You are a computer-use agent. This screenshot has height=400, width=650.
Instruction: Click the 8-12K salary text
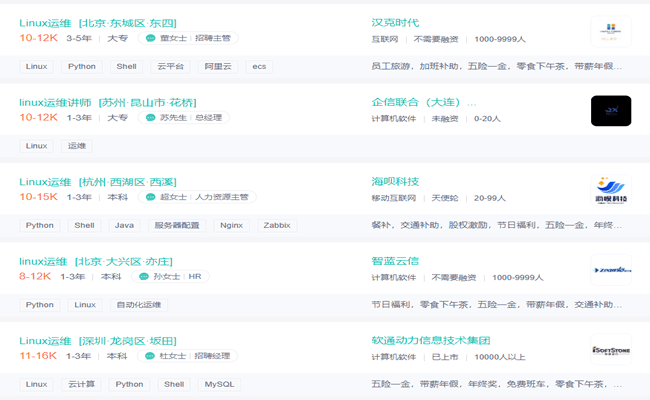coord(35,276)
